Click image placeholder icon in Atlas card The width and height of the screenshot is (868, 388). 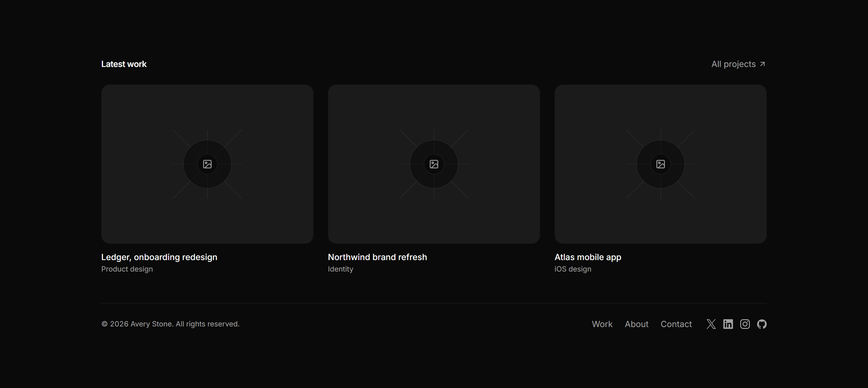[660, 164]
